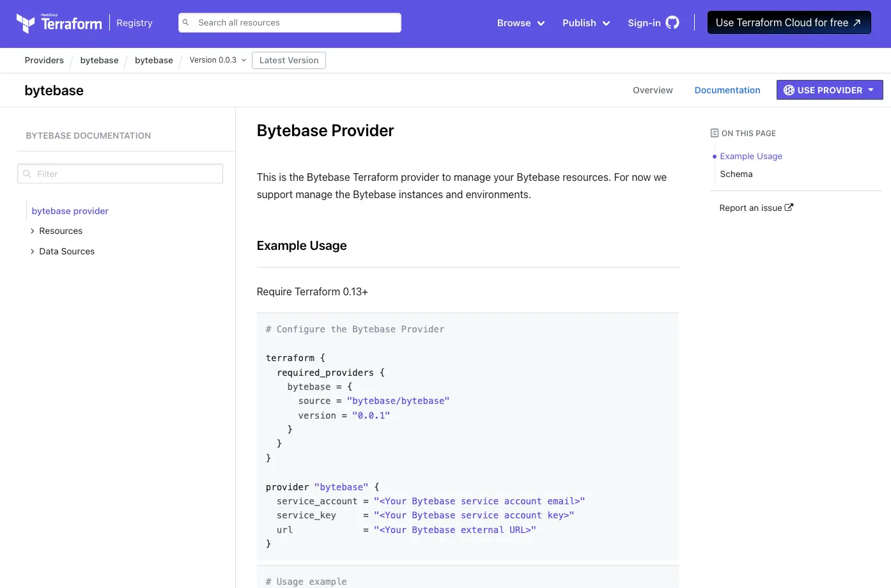Open the Version 0.0.3 dropdown
Screen dimensions: 891x588
click(x=217, y=60)
